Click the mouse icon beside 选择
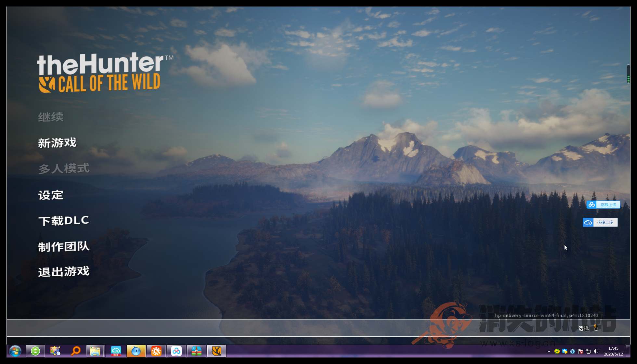 [x=596, y=328]
